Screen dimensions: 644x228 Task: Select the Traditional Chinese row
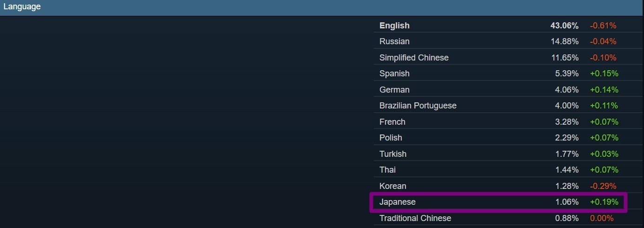coord(415,218)
